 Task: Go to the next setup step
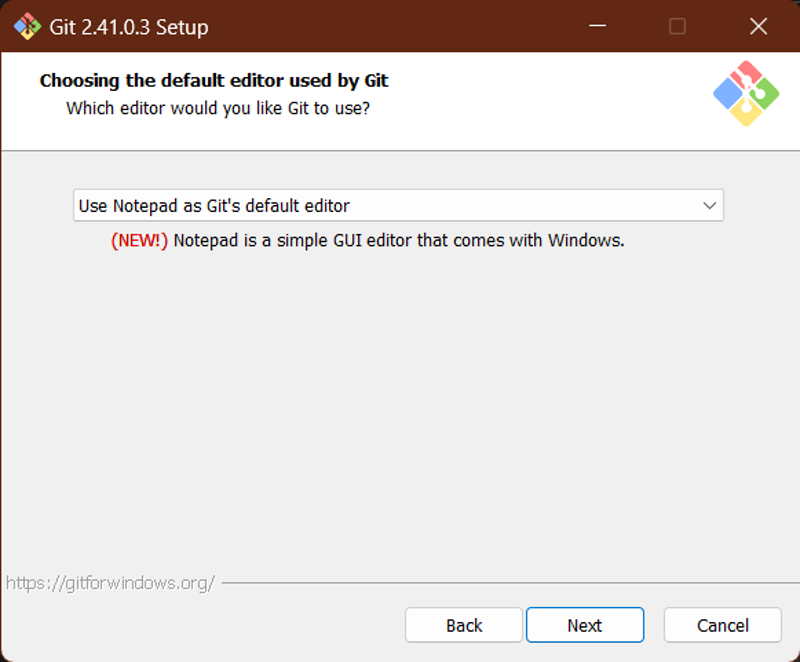[x=585, y=625]
